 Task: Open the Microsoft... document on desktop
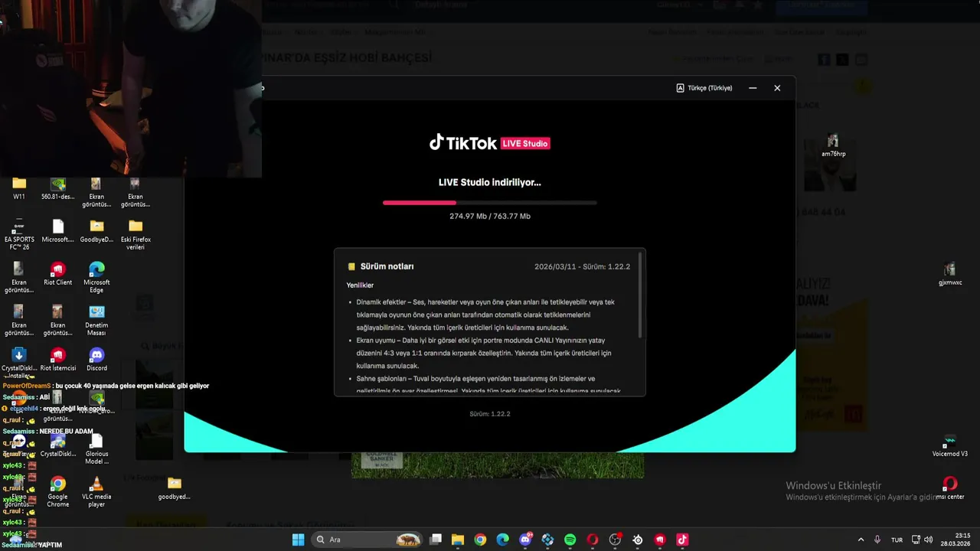coord(57,231)
